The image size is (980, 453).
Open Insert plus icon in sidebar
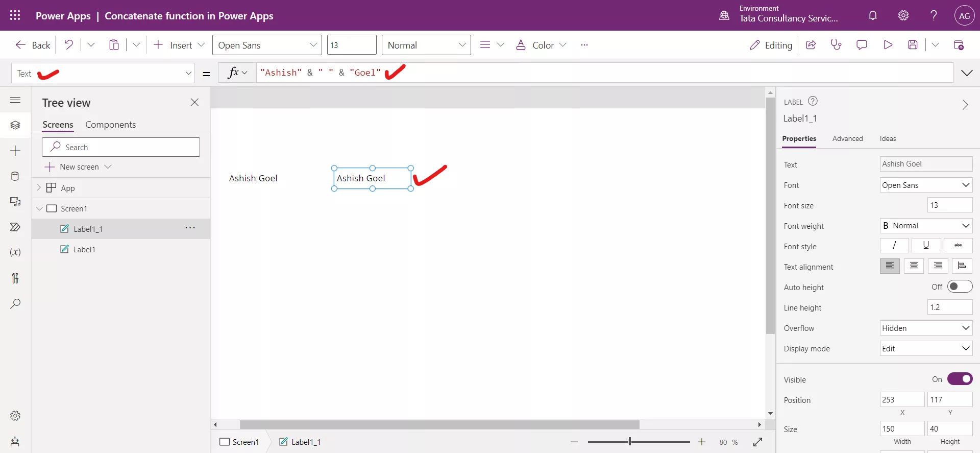pyautogui.click(x=15, y=151)
